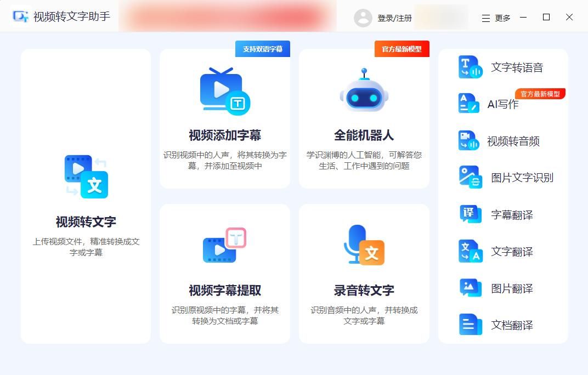The height and width of the screenshot is (375, 588).
Task: Click the 文档翻译 document icon
Action: pyautogui.click(x=470, y=325)
